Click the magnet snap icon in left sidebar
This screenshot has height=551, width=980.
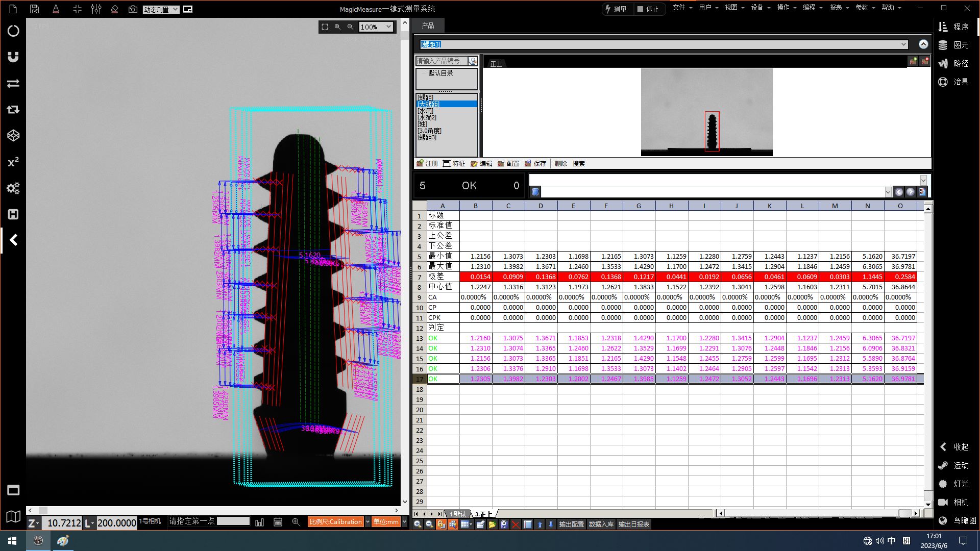pos(13,57)
